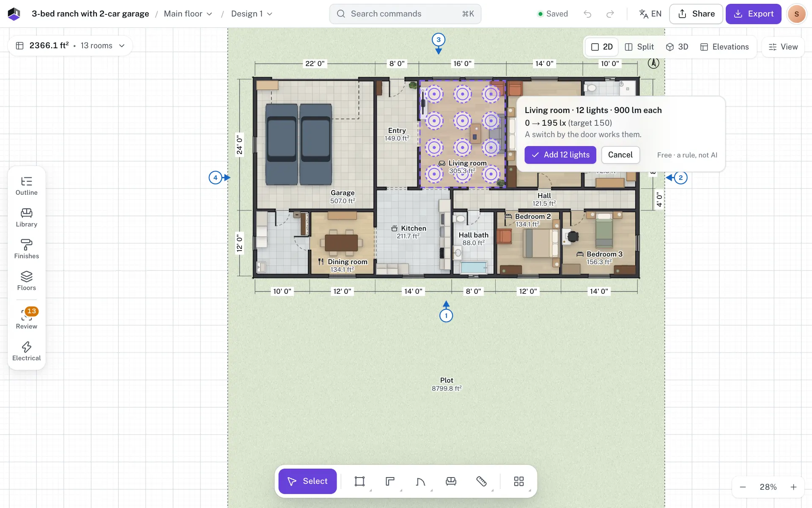Open the View settings
The height and width of the screenshot is (508, 812).
[x=783, y=47]
